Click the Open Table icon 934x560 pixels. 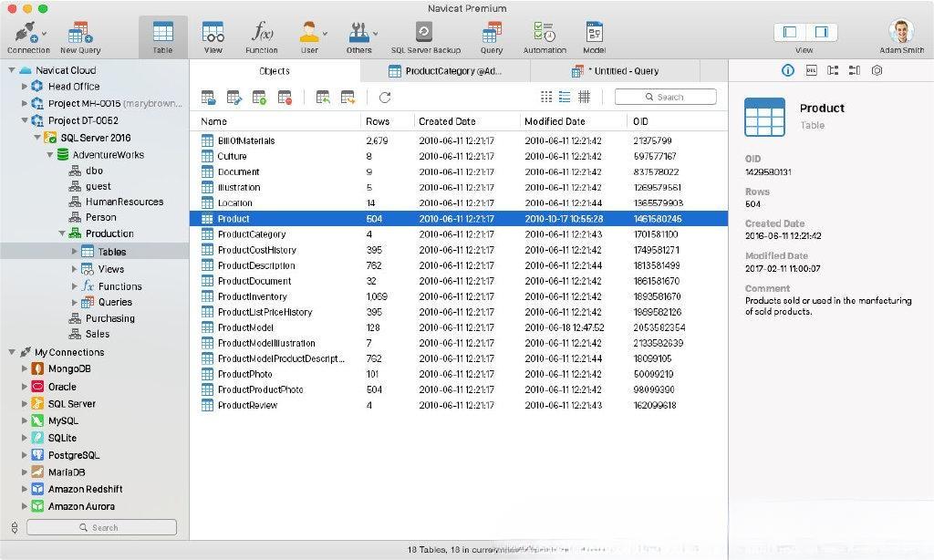208,97
